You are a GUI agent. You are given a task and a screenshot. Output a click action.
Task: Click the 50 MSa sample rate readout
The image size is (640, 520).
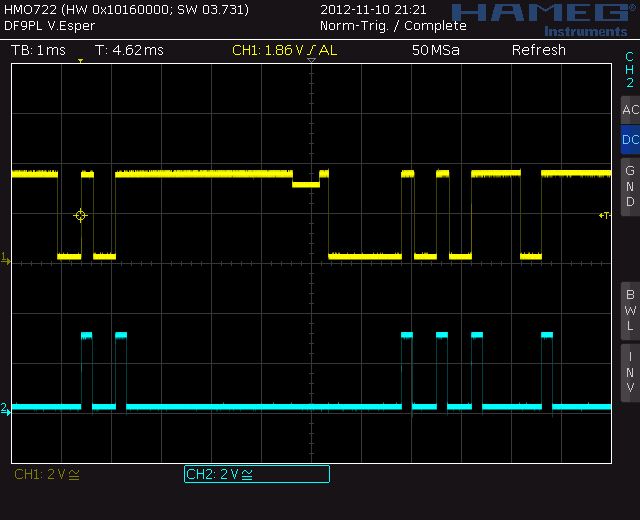coord(436,50)
